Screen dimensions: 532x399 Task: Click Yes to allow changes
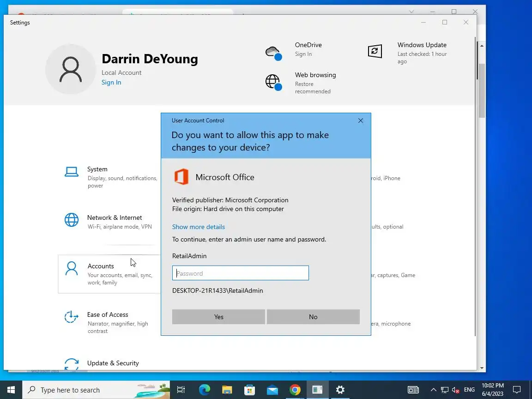pos(218,316)
